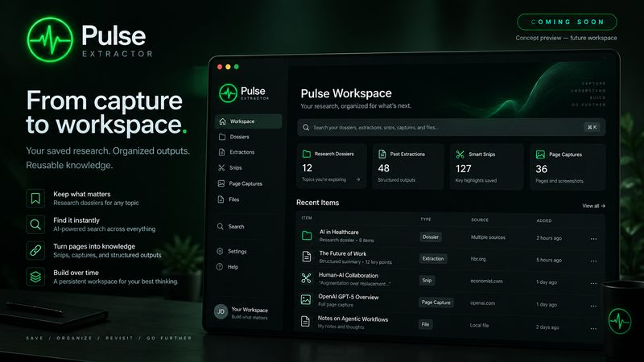The width and height of the screenshot is (644, 362).
Task: Click the Extractions document icon in sidebar
Action: point(222,152)
